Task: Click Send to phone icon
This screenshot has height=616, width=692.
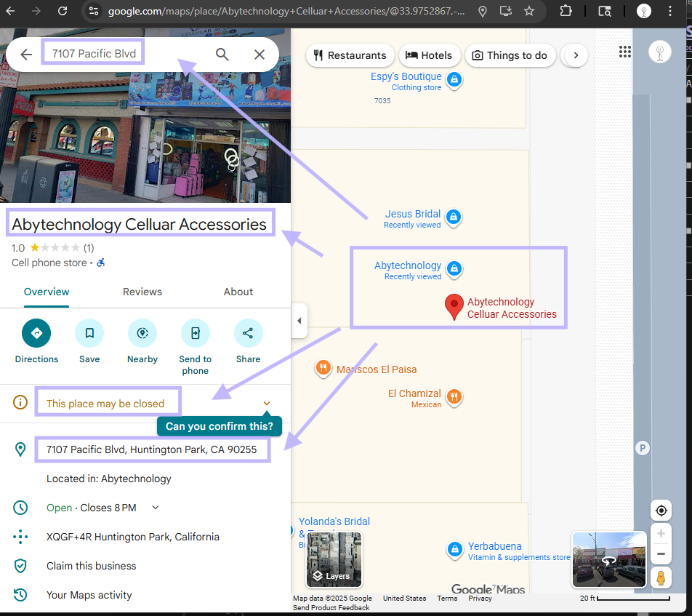Action: click(195, 334)
